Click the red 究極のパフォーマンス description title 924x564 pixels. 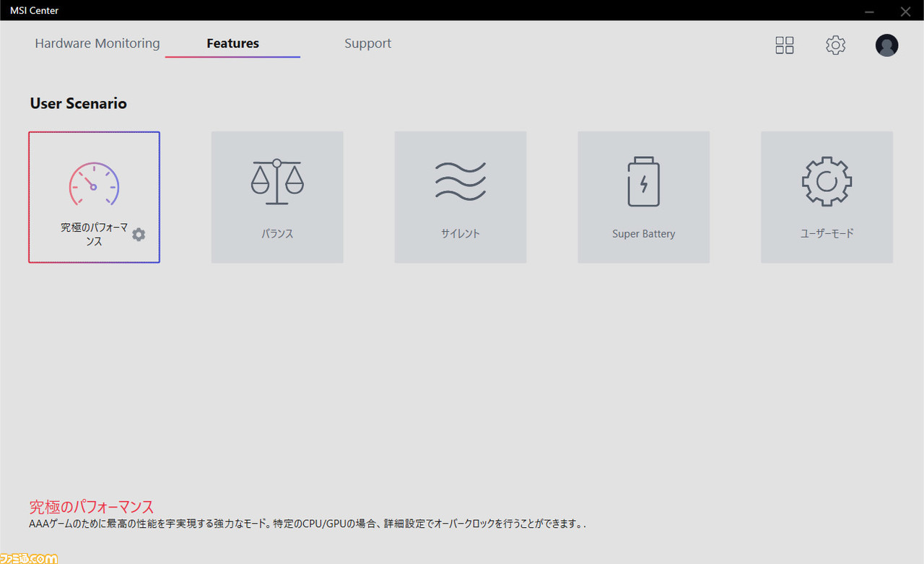click(x=92, y=507)
